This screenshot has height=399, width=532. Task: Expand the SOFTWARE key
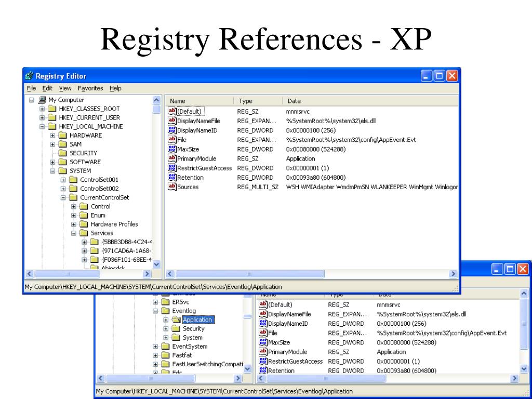pyautogui.click(x=52, y=162)
